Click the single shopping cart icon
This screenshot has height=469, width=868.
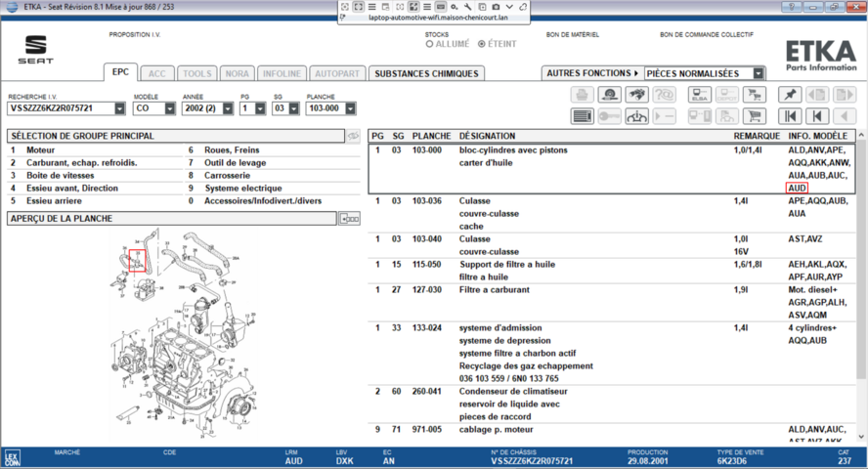[754, 116]
